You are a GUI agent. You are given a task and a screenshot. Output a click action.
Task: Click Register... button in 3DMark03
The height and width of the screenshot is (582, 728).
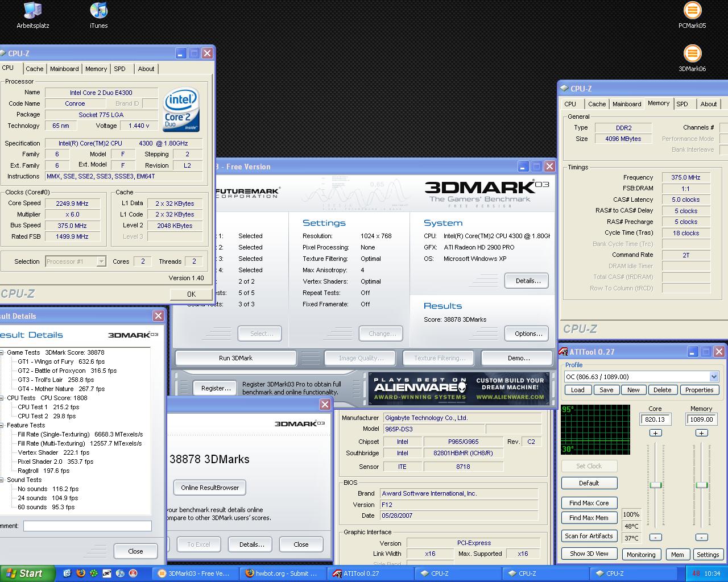pos(216,388)
